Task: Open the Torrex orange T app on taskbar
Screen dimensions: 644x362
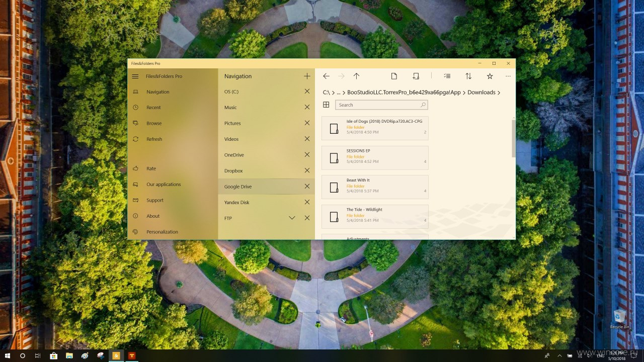Action: (132, 355)
